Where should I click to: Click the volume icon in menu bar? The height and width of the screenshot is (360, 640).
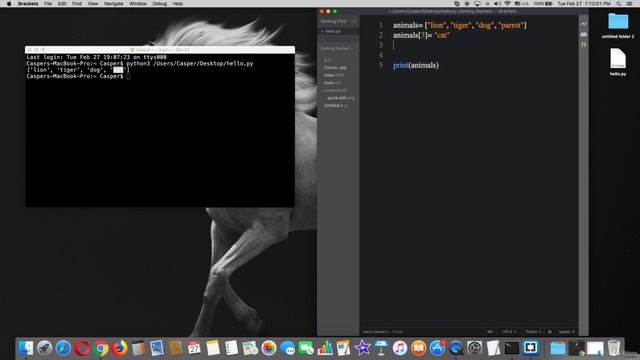[497, 4]
